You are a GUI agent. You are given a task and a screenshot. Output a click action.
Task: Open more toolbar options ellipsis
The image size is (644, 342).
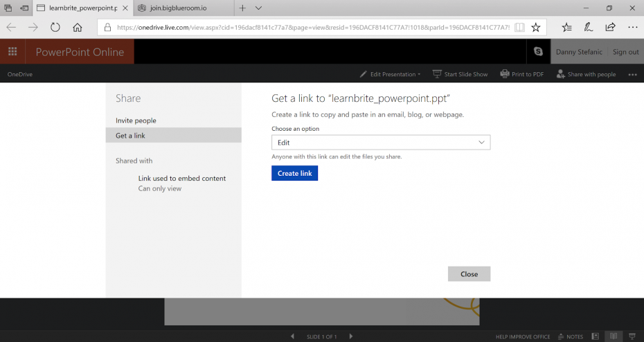coord(632,74)
